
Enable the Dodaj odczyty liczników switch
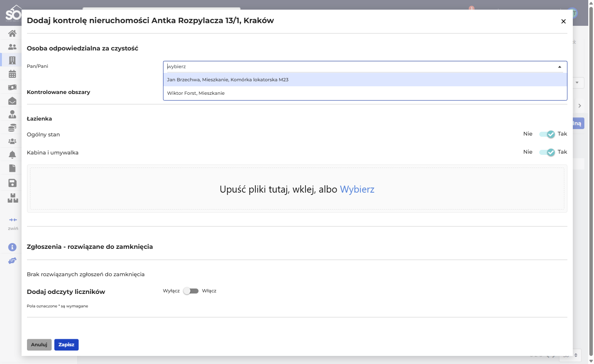(x=191, y=291)
